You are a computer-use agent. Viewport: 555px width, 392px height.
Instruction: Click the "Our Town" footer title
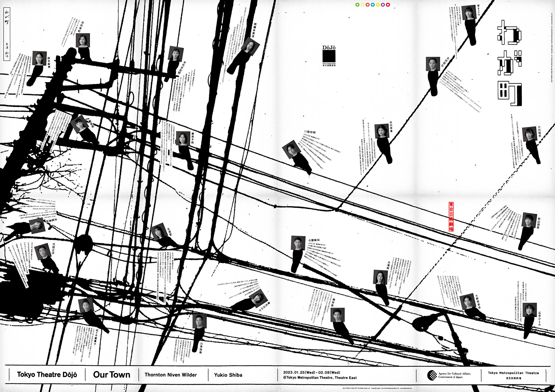point(112,375)
